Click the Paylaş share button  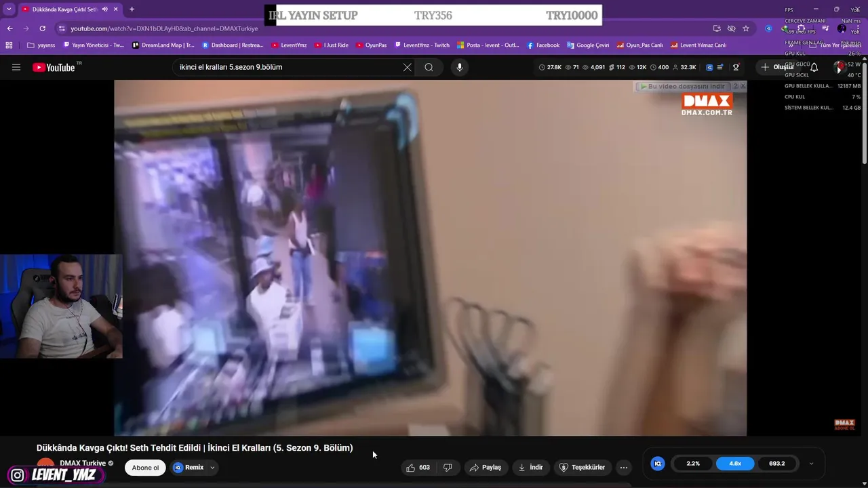486,468
